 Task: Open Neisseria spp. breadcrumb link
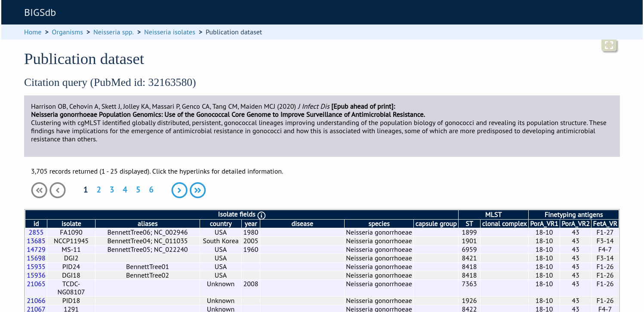tap(114, 32)
